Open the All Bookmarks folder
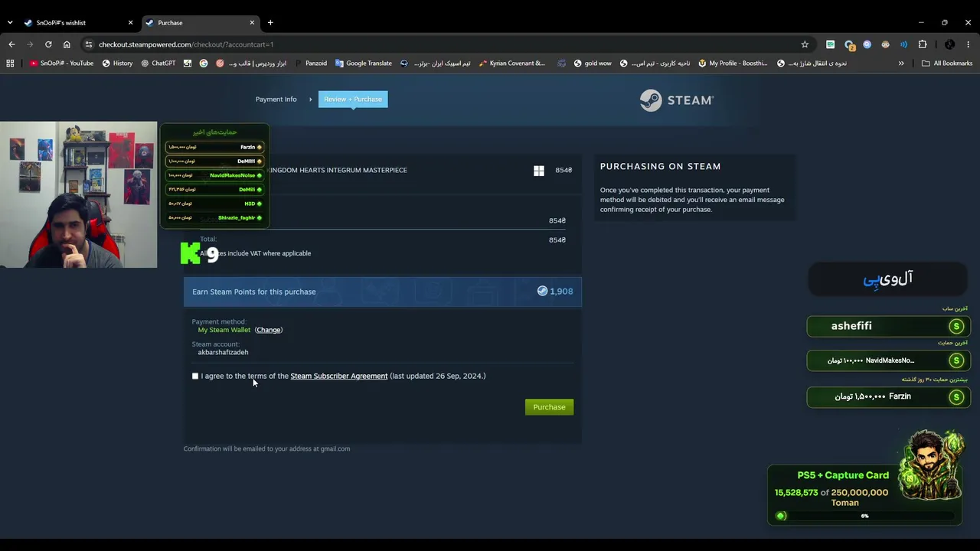 coord(947,64)
